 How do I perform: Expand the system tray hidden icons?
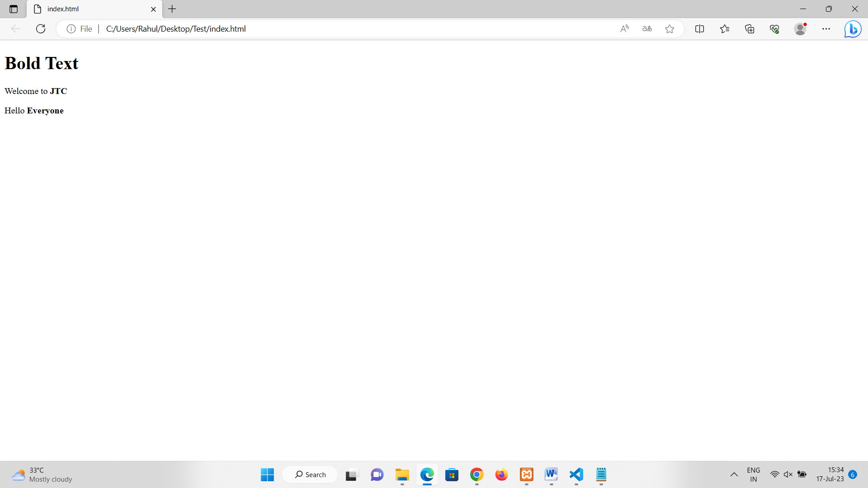click(734, 474)
